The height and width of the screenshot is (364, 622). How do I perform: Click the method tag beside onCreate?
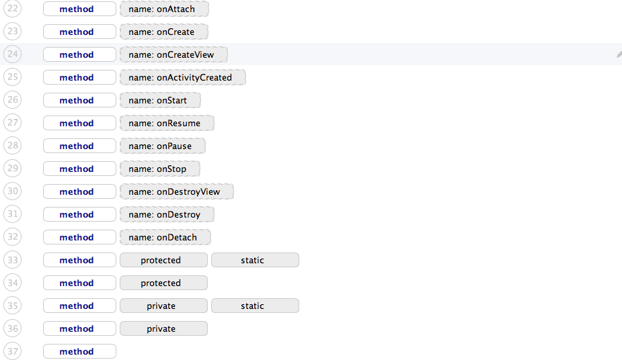80,32
